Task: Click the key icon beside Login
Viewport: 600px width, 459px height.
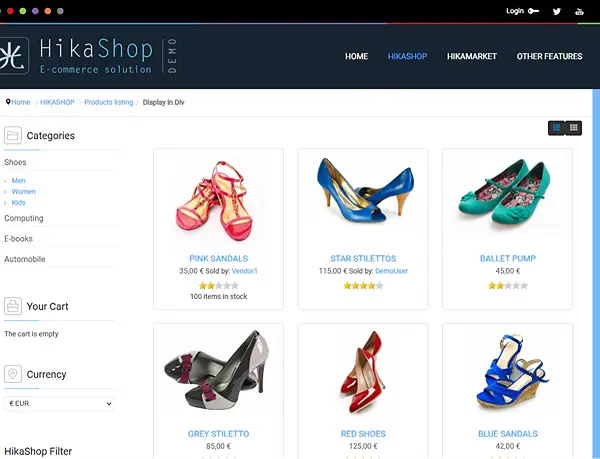Action: click(x=533, y=11)
